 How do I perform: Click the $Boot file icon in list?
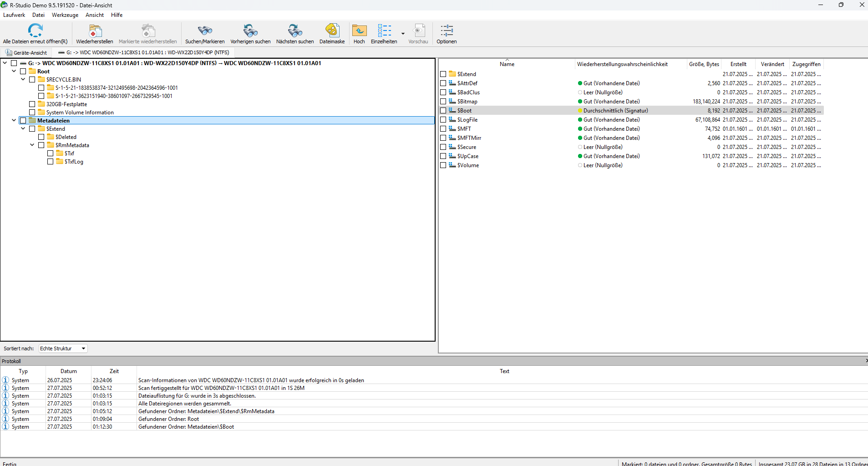click(x=452, y=110)
